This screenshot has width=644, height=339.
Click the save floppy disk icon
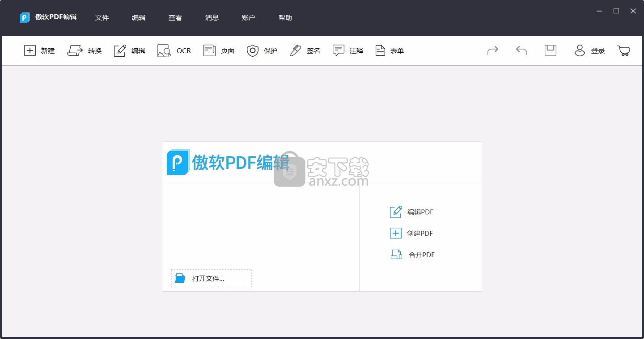point(551,50)
